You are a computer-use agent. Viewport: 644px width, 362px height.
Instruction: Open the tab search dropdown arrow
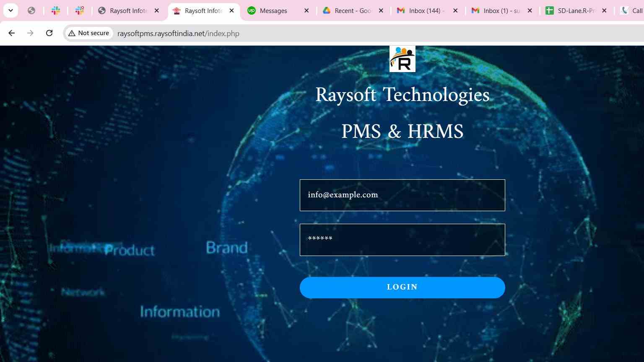10,10
